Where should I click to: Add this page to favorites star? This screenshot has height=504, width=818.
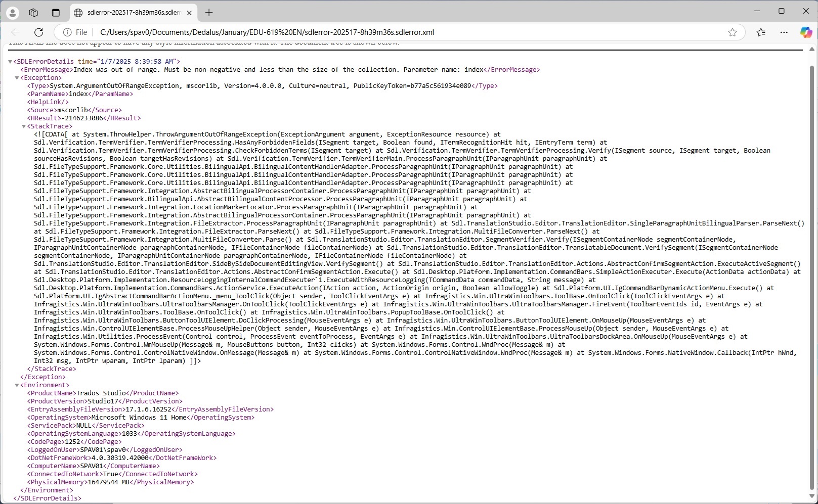click(x=732, y=32)
